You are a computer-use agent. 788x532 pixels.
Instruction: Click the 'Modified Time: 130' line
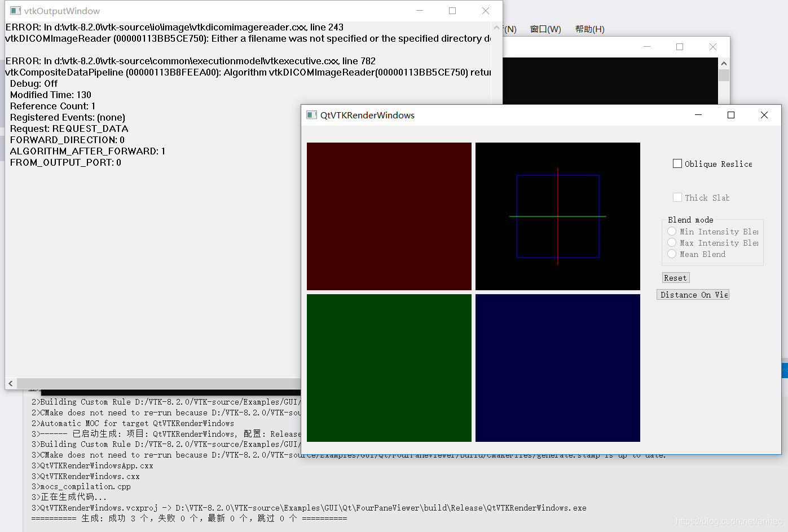pyautogui.click(x=51, y=95)
